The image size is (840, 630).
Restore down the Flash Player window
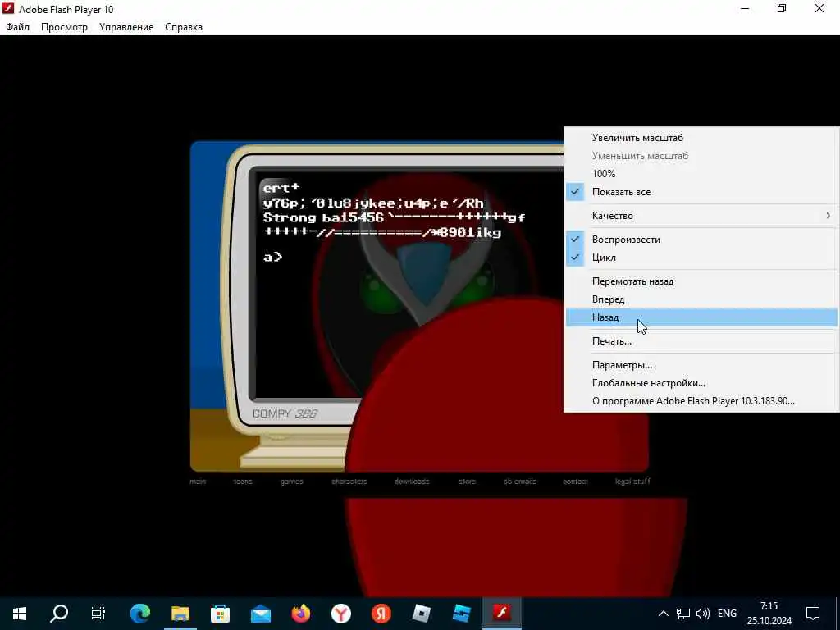(x=782, y=8)
